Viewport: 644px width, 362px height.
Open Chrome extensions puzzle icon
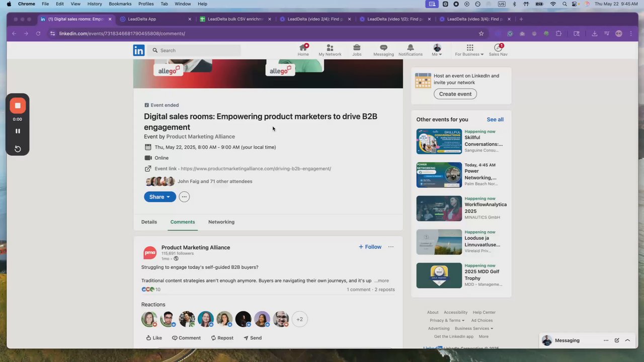click(x=558, y=34)
